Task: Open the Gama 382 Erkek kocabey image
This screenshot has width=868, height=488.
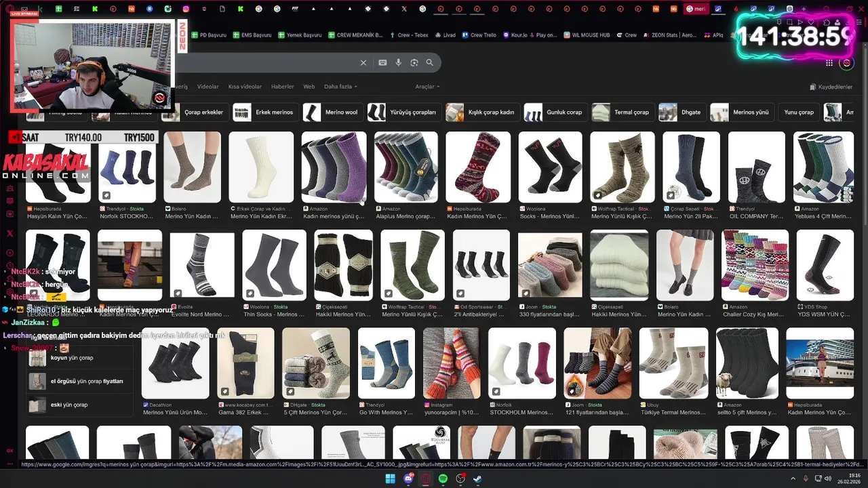Action: [245, 363]
